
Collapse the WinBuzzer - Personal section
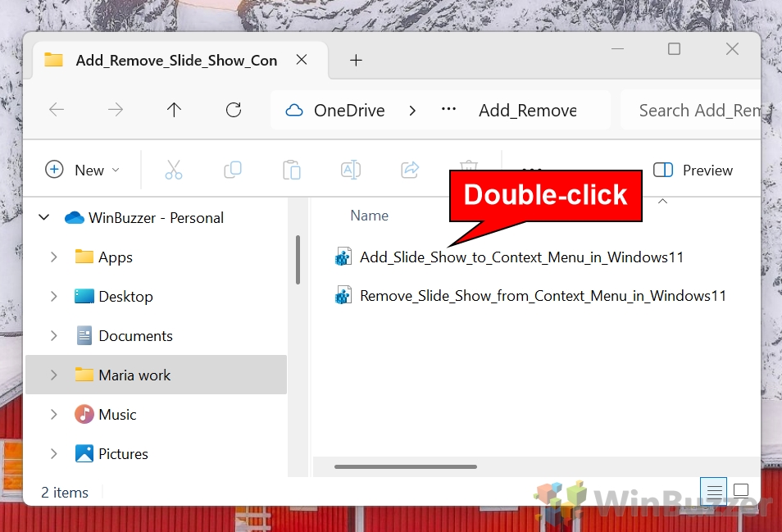click(43, 217)
